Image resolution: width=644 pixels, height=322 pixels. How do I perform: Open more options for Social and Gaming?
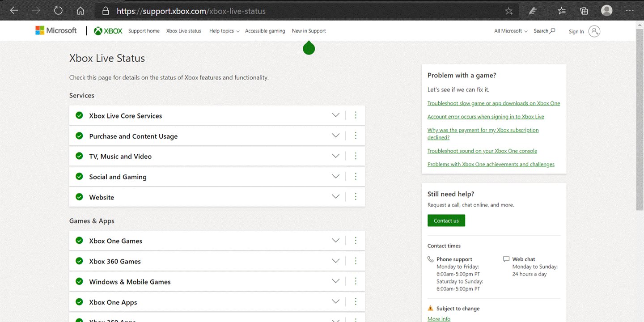[356, 176]
